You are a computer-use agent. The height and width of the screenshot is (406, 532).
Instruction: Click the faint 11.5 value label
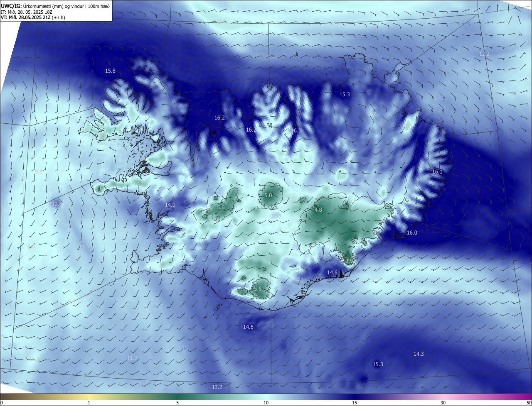(84, 247)
